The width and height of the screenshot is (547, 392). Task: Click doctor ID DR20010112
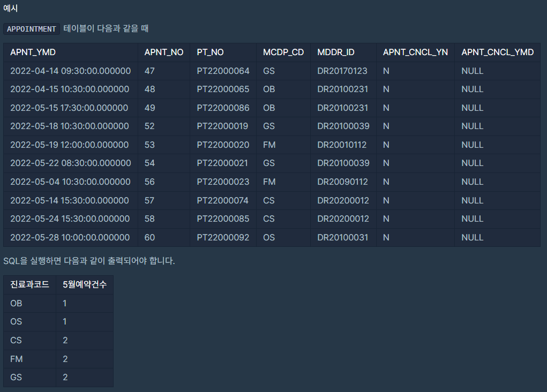[342, 145]
